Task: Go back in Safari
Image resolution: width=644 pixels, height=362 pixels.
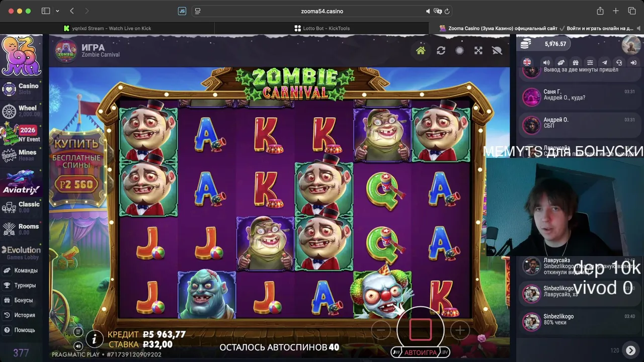Action: pyautogui.click(x=72, y=11)
